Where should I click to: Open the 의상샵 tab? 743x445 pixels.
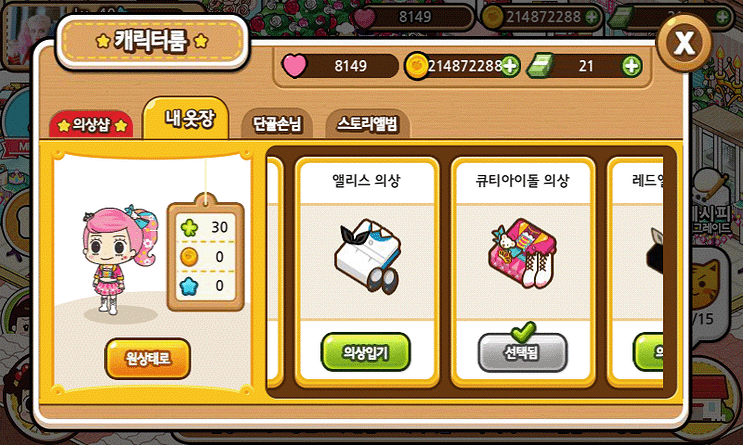point(91,125)
